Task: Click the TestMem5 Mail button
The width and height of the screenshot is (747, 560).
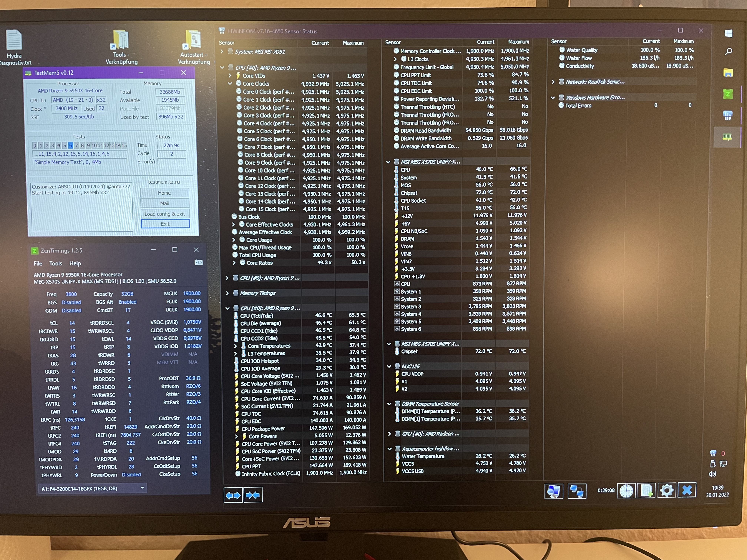Action: pos(165,203)
